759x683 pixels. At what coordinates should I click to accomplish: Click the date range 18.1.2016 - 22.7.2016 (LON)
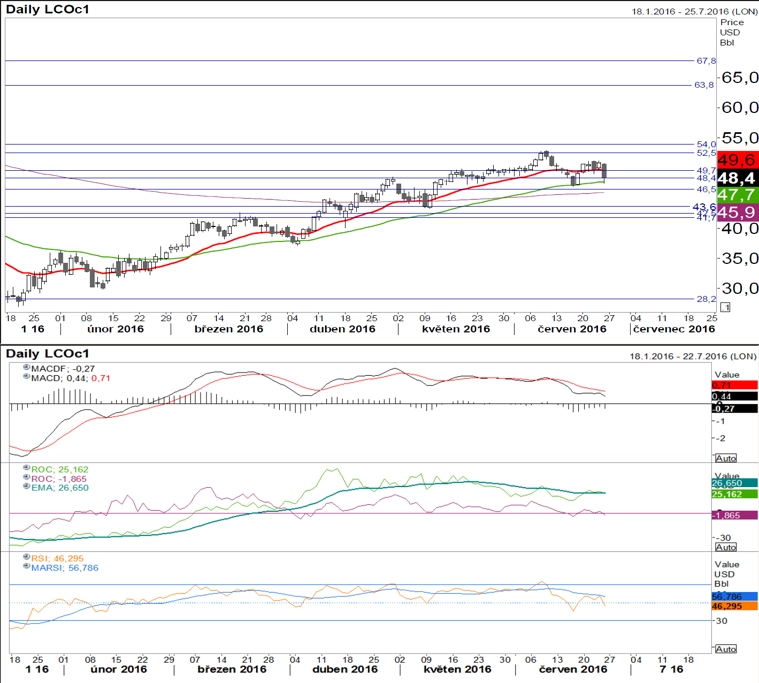[693, 356]
